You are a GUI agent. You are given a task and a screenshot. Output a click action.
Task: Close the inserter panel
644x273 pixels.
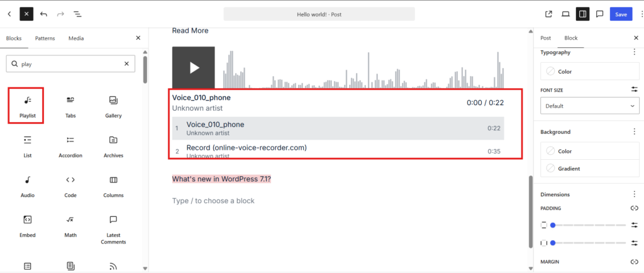point(138,38)
